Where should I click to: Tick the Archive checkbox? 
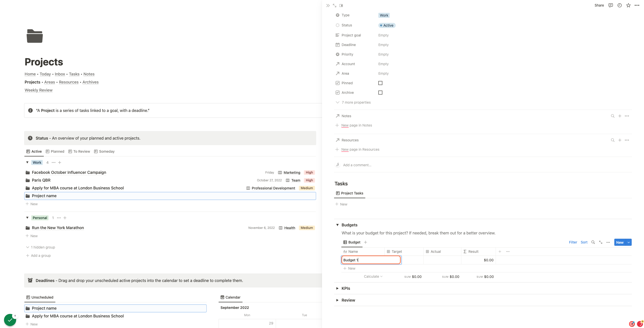point(380,93)
